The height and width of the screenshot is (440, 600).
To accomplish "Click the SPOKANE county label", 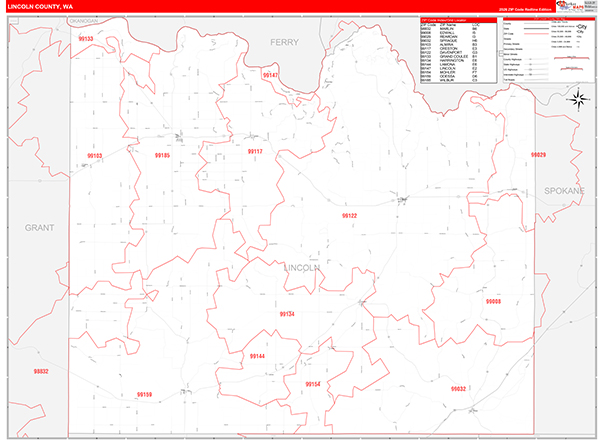I will tap(564, 191).
